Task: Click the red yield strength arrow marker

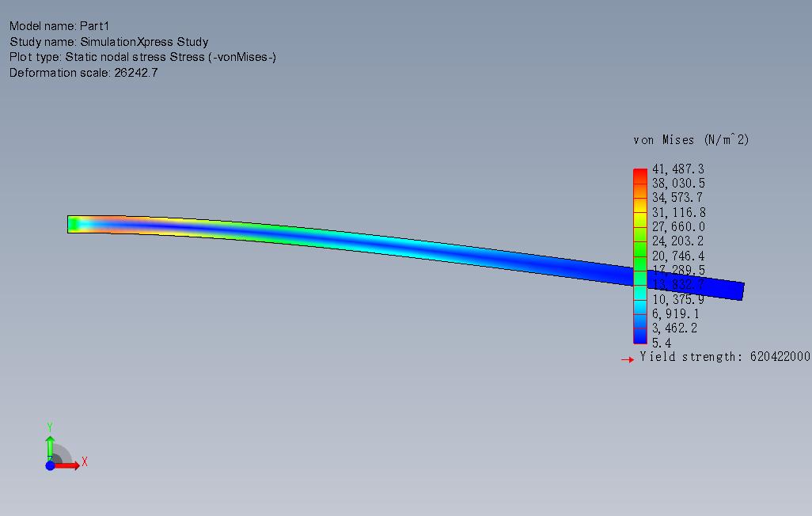Action: 628,359
